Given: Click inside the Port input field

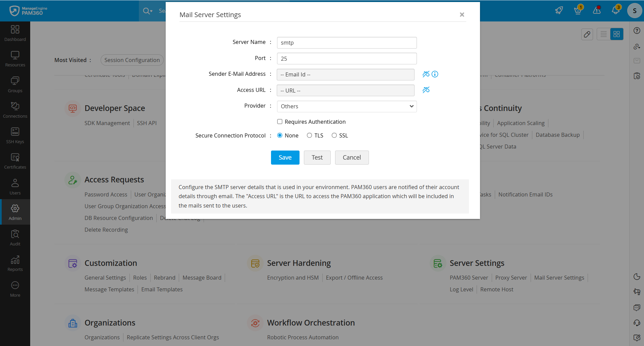Looking at the screenshot, I should pyautogui.click(x=346, y=58).
